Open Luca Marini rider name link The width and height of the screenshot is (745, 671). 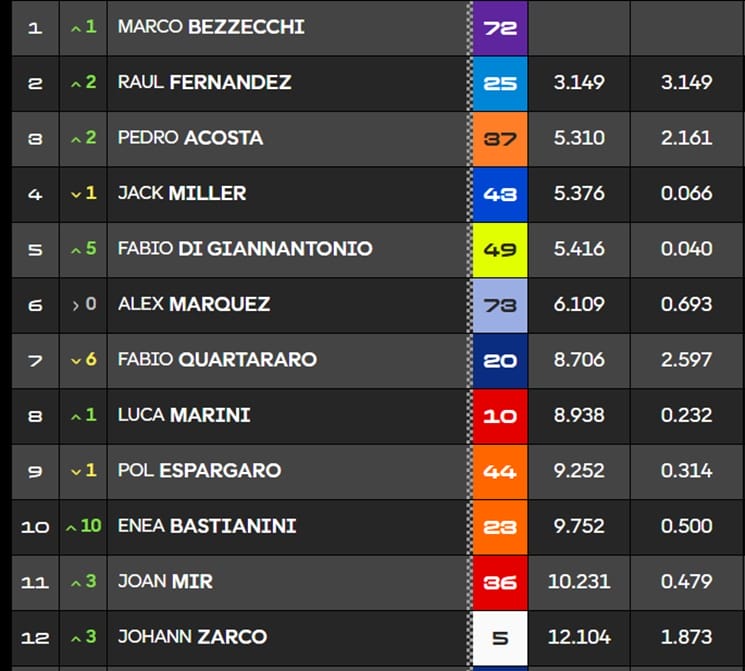click(x=184, y=415)
